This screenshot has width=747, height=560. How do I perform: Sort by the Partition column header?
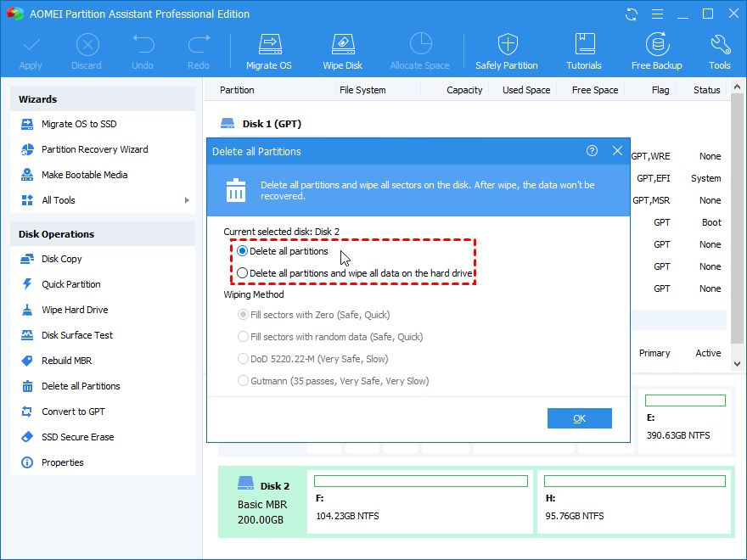coord(237,90)
